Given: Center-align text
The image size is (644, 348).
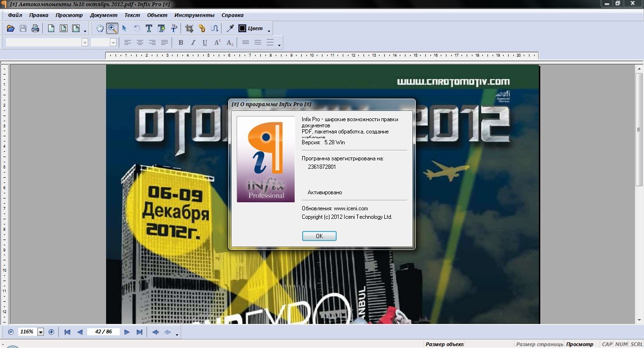Looking at the screenshot, I should coord(140,42).
